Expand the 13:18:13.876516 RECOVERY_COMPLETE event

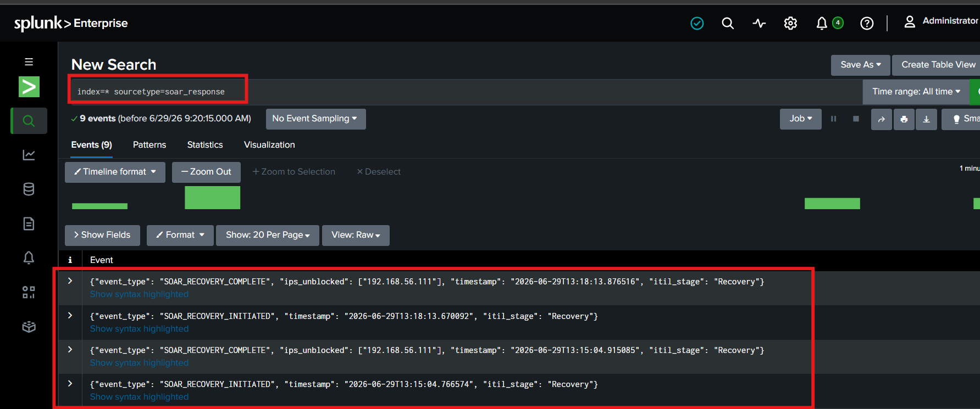point(70,281)
